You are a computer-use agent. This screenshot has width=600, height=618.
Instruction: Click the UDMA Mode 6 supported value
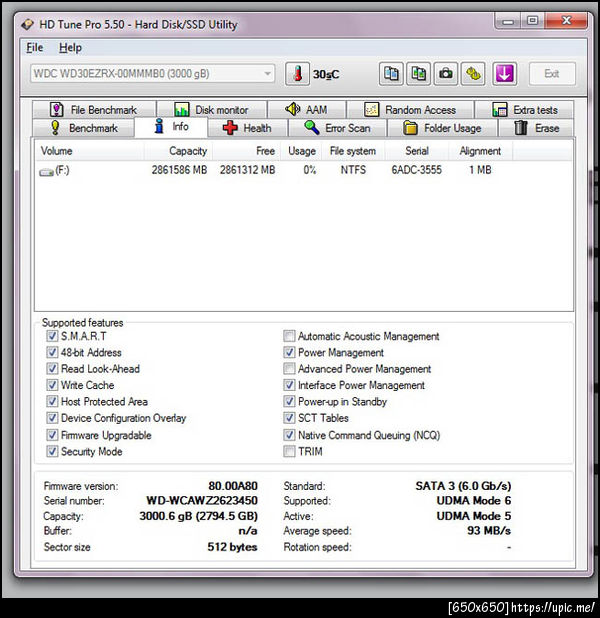click(473, 501)
